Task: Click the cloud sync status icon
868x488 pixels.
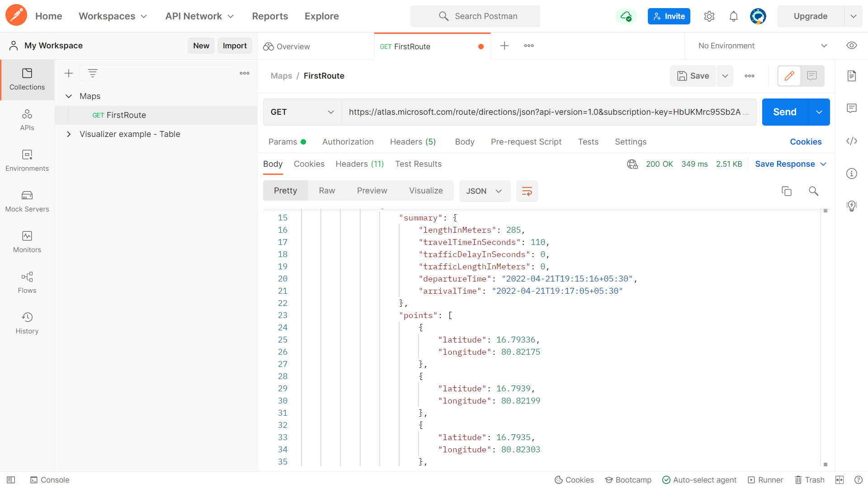Action: 626,16
